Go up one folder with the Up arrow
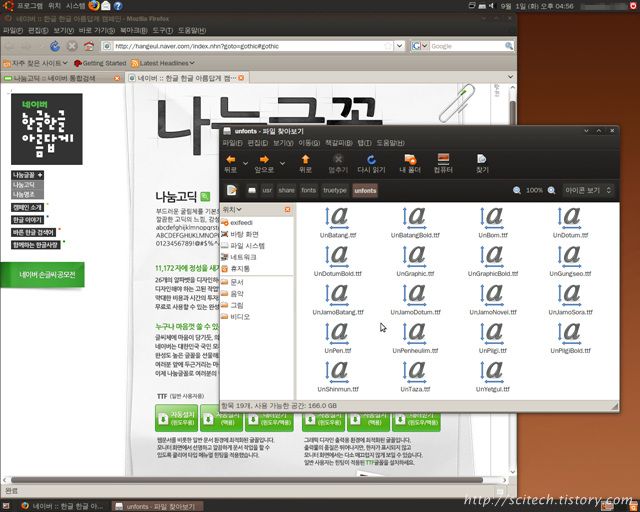Screen dimensions: 640x512 click(x=305, y=160)
